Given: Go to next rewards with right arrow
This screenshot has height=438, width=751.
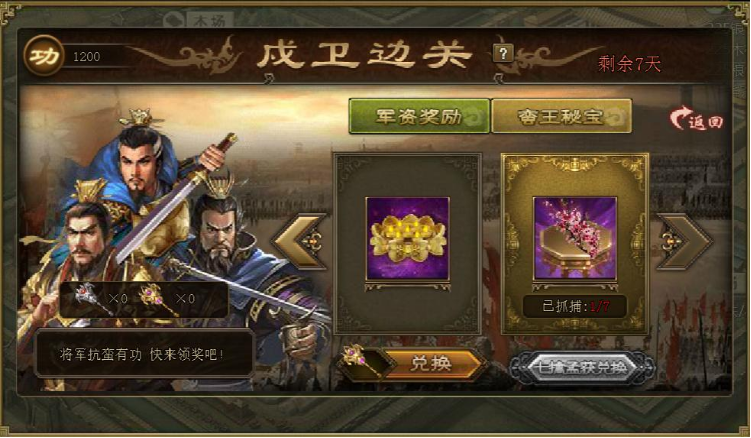Looking at the screenshot, I should pos(683,241).
